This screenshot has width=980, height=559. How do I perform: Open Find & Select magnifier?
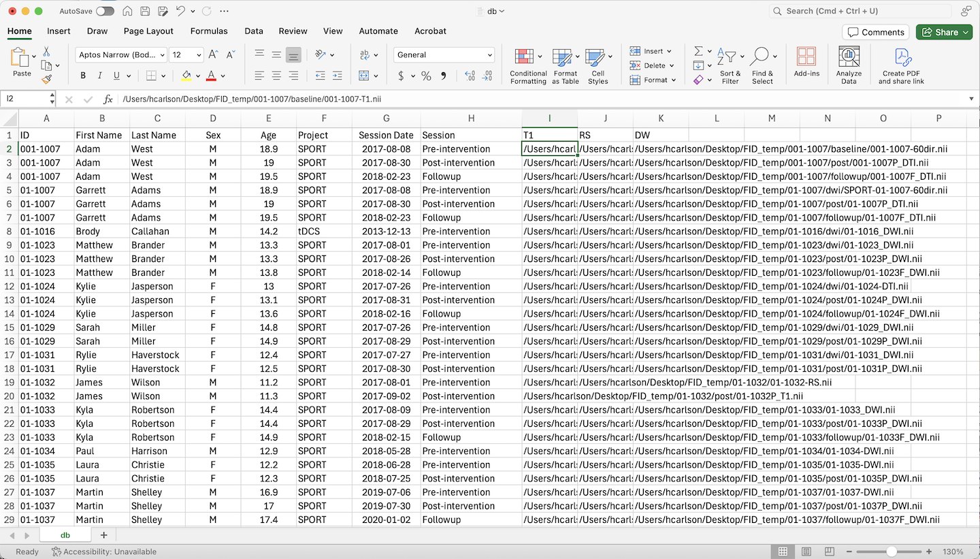click(x=762, y=66)
